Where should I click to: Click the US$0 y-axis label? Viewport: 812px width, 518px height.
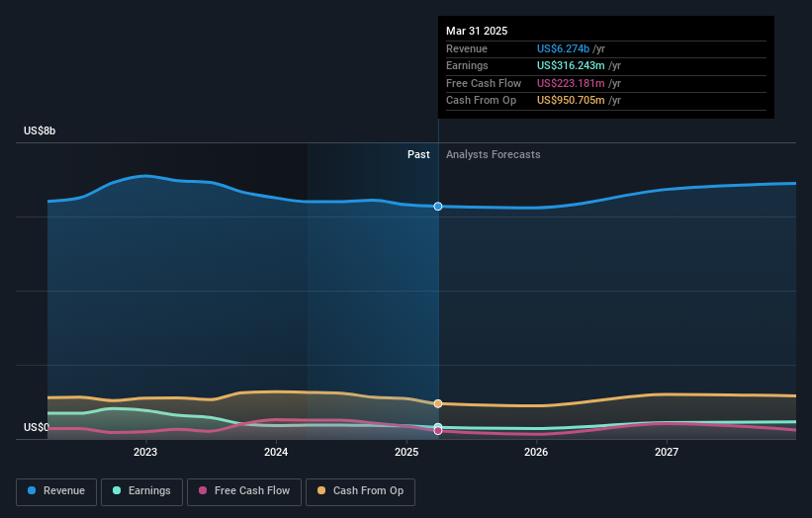tap(37, 427)
